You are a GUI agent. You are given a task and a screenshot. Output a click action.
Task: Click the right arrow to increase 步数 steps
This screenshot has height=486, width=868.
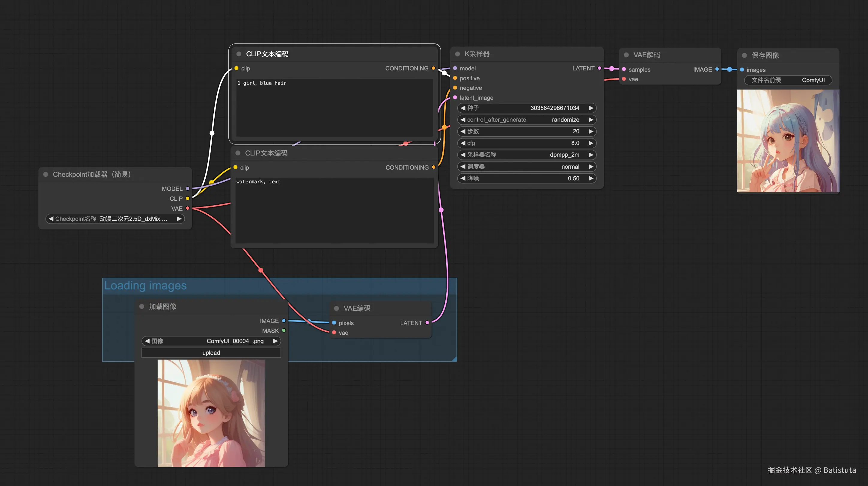tap(591, 131)
